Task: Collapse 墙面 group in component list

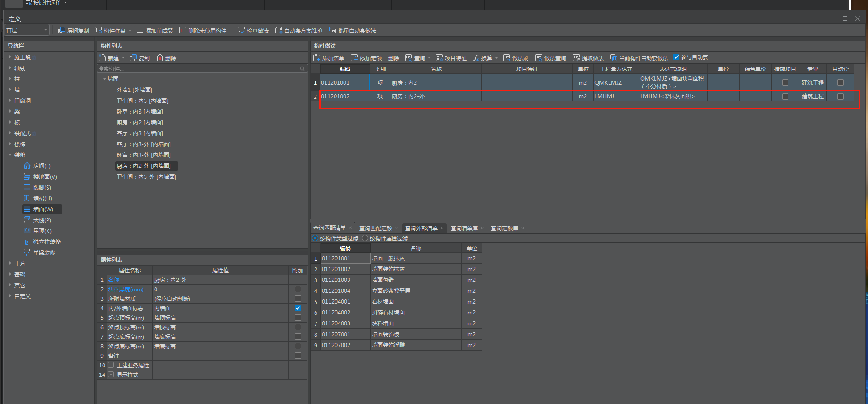Action: pyautogui.click(x=104, y=79)
